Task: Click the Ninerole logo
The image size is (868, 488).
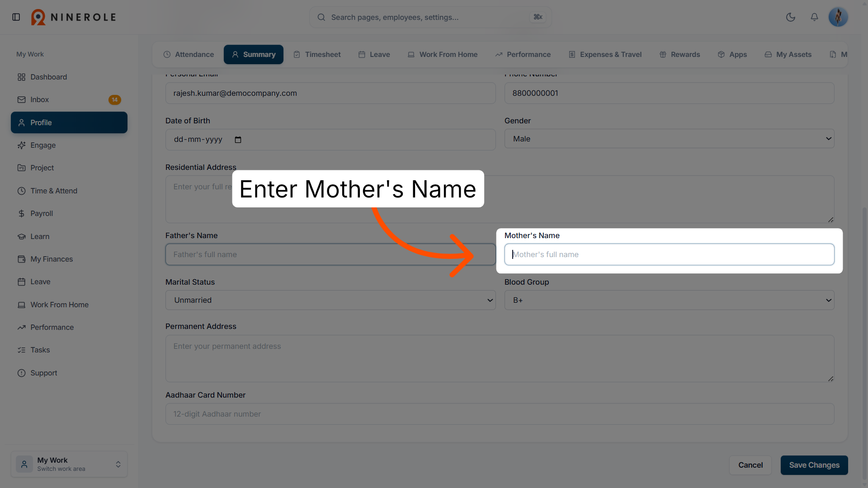Action: 74,17
